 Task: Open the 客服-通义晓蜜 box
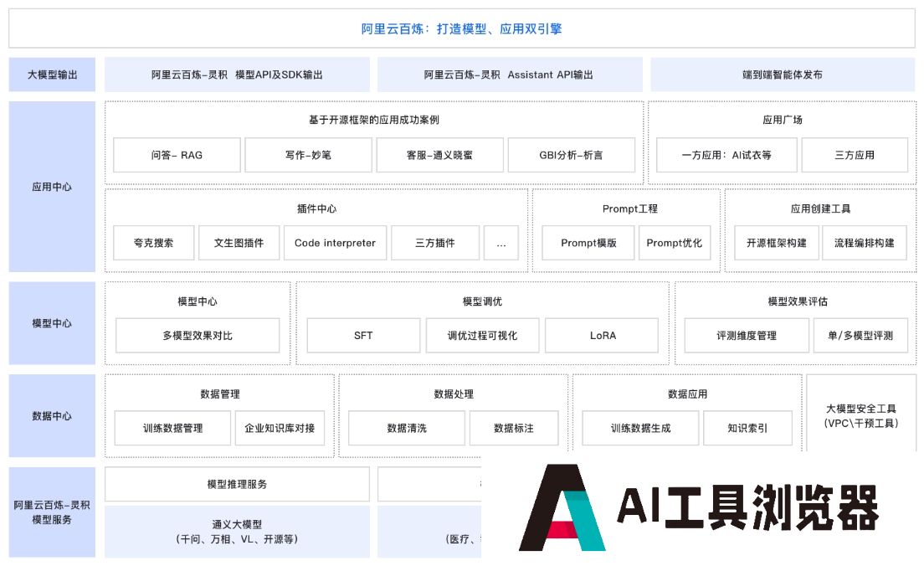439,155
